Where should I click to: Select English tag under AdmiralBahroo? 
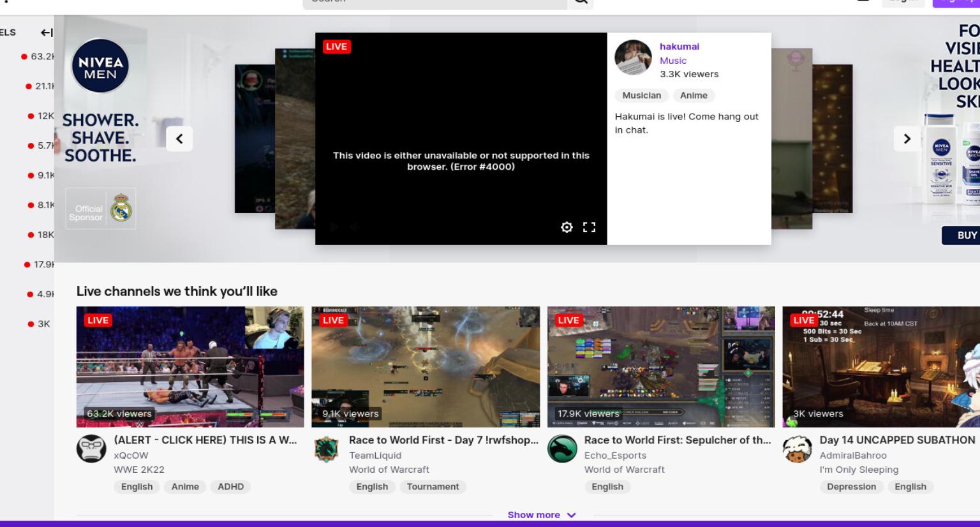910,487
